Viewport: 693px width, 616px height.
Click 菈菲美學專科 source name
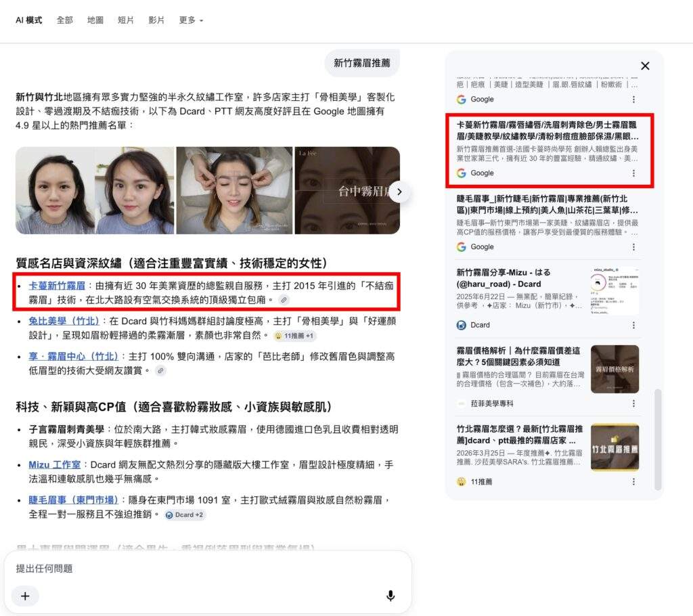tap(491, 403)
